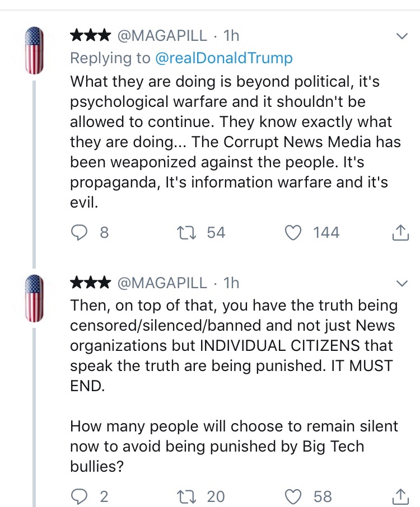Image resolution: width=420 pixels, height=507 pixels.
Task: Expand the options chevron on the second tweet
Action: (x=402, y=284)
